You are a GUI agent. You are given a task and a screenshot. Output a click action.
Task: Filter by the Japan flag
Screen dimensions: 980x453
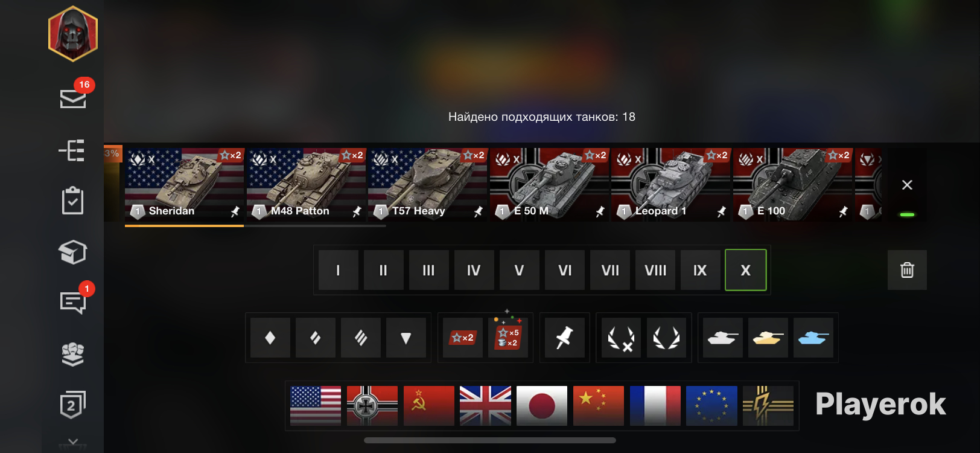point(542,406)
